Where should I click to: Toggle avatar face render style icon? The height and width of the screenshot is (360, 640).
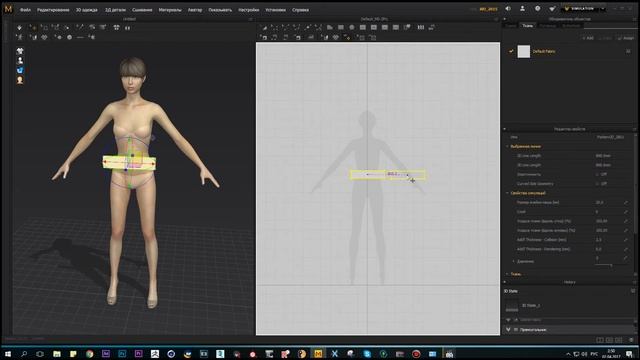point(20,80)
